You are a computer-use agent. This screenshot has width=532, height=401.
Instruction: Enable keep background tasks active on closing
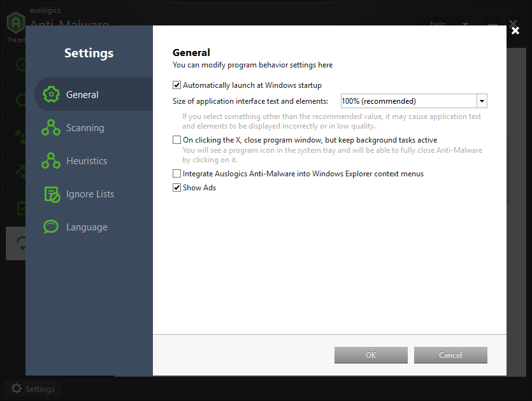click(x=176, y=139)
